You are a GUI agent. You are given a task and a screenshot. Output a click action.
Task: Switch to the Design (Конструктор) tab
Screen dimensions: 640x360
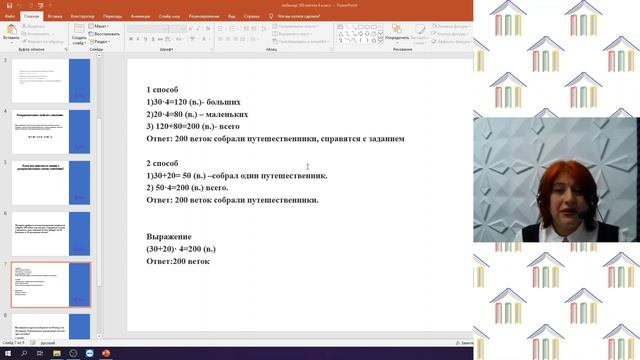click(82, 16)
